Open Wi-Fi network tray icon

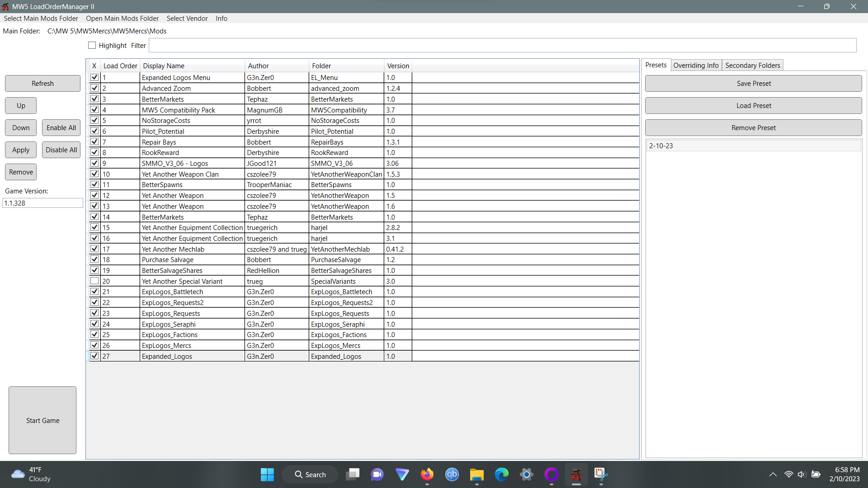click(x=788, y=474)
